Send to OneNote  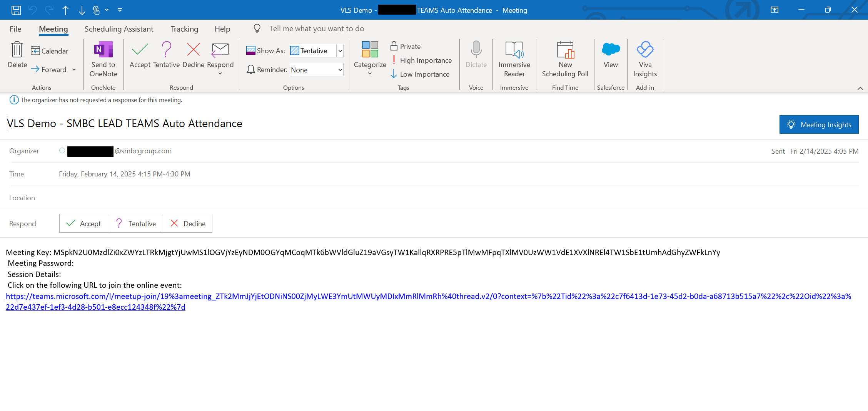pyautogui.click(x=103, y=59)
